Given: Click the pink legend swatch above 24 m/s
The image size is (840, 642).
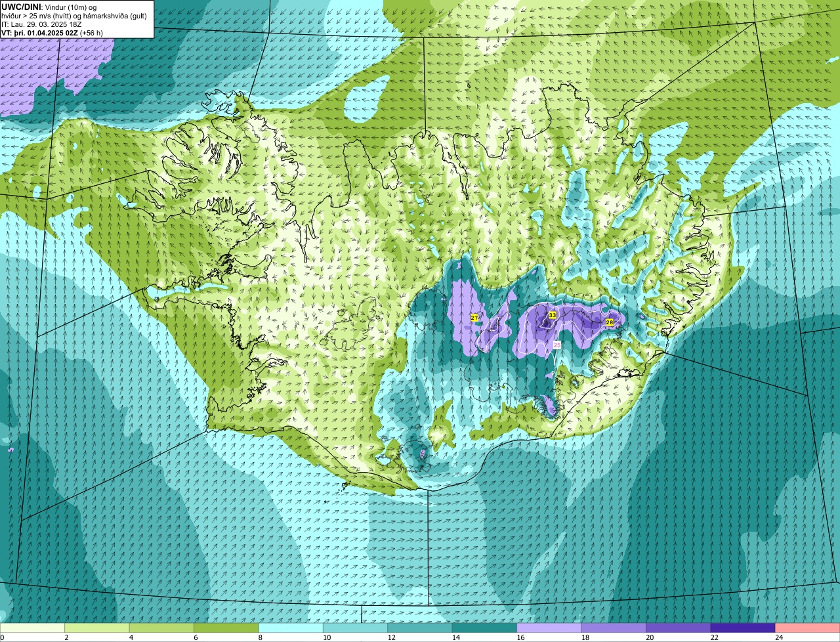Looking at the screenshot, I should point(807,628).
